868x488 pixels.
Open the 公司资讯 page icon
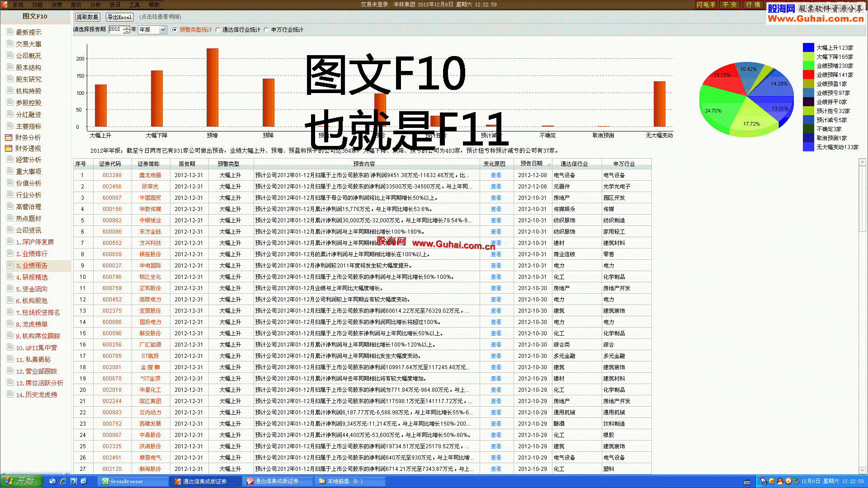pos(10,230)
